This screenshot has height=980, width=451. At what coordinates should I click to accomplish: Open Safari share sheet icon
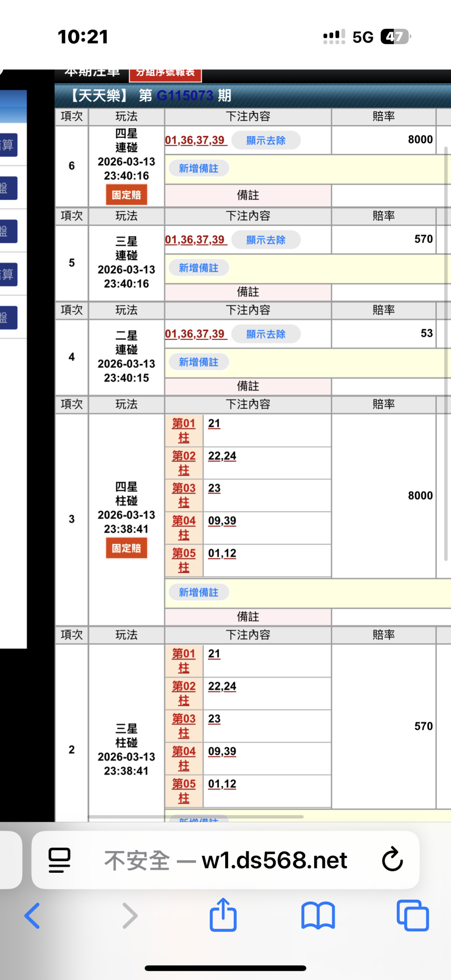tap(223, 914)
